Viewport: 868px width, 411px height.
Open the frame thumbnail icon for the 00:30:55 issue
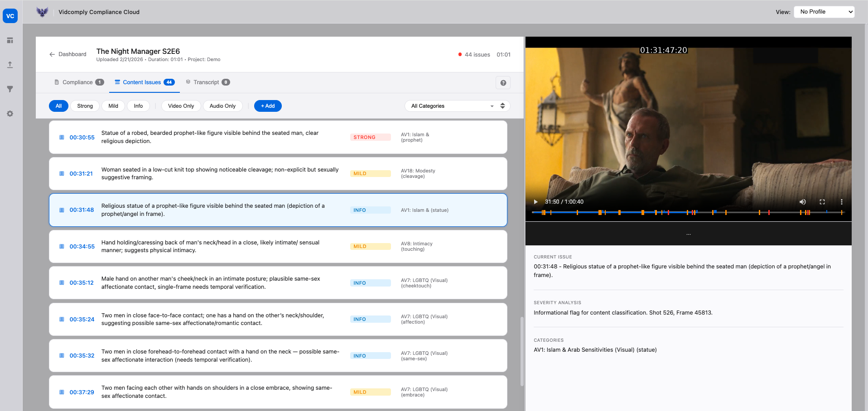coord(62,137)
